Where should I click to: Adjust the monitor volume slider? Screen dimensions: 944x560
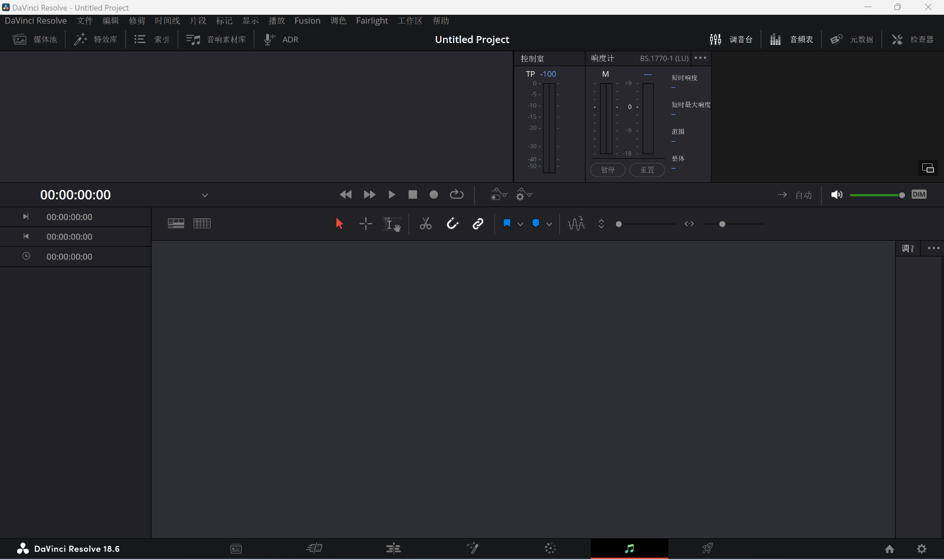[x=877, y=195]
